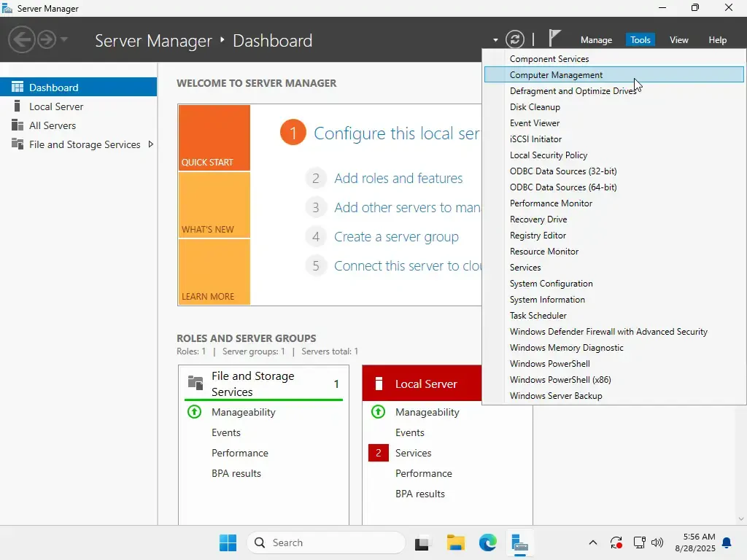Open the Manage menu

tap(596, 40)
